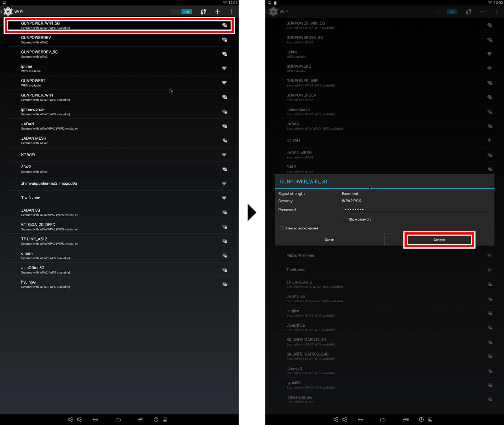The width and height of the screenshot is (504, 425).
Task: Select the GUNPOWERDEV network in left list
Action: tap(119, 40)
